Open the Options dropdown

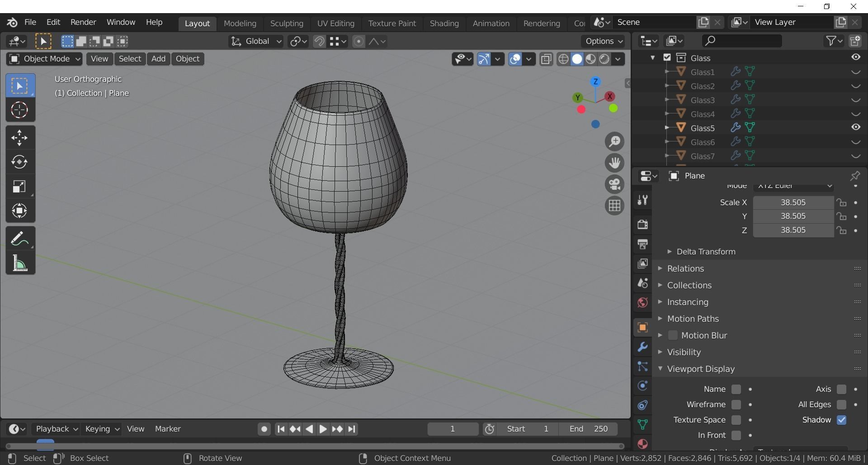(603, 41)
